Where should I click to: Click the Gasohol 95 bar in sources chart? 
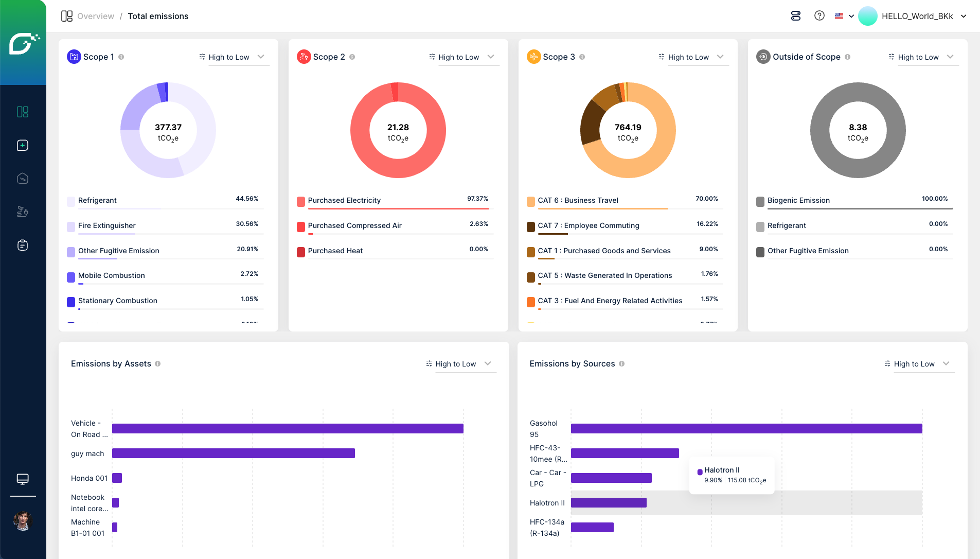coord(746,428)
